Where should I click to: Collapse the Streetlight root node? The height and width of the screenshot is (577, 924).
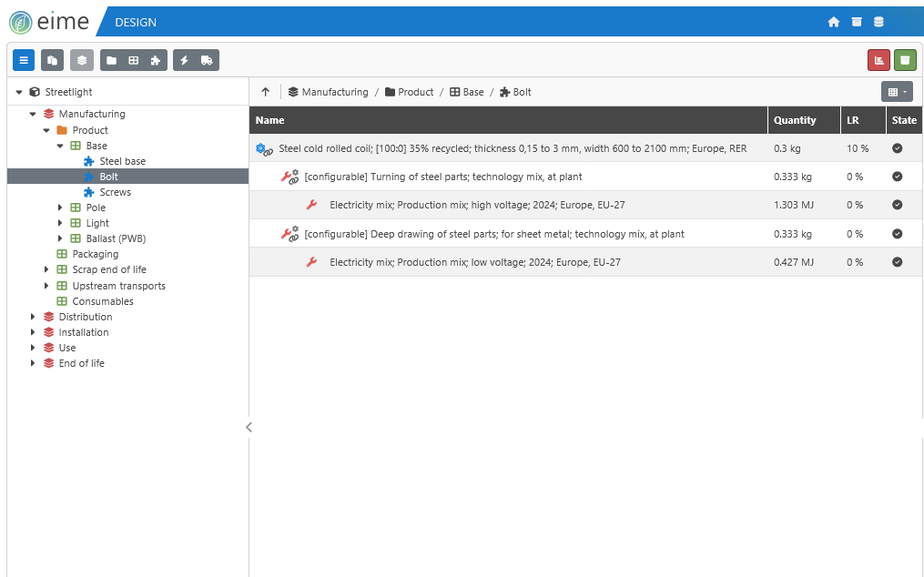tap(19, 92)
